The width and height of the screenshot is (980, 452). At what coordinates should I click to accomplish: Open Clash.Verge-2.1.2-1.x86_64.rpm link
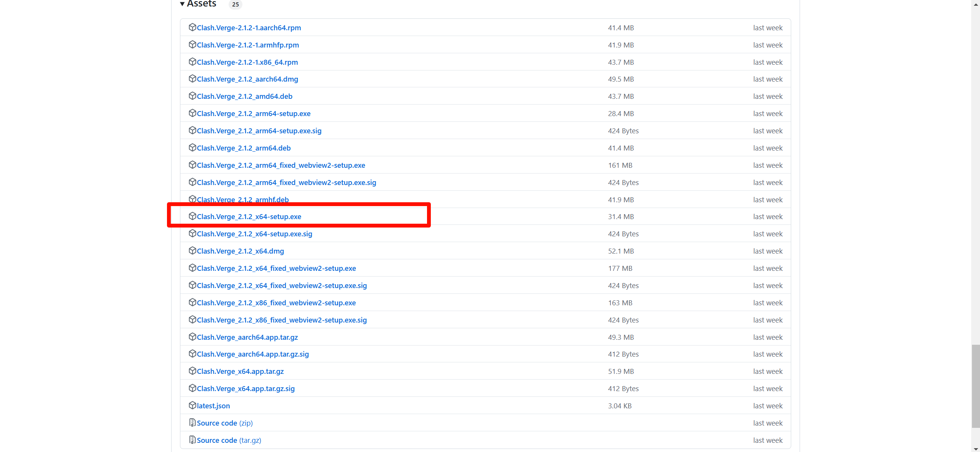pyautogui.click(x=247, y=62)
